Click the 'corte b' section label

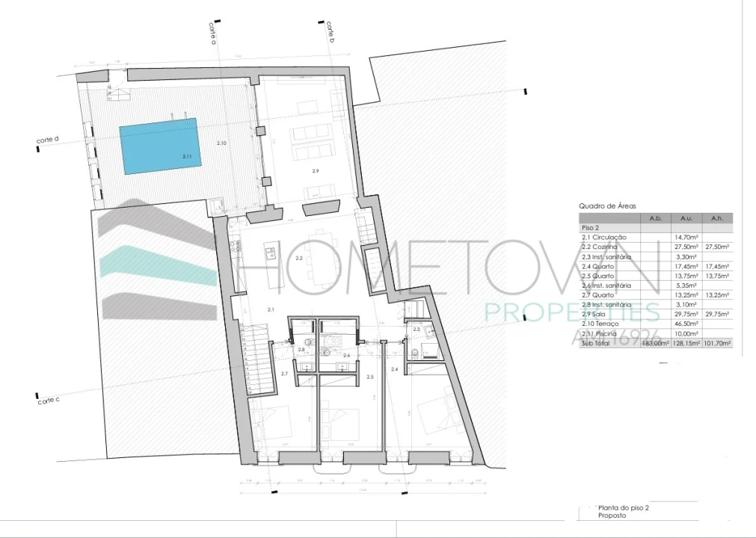(x=330, y=34)
